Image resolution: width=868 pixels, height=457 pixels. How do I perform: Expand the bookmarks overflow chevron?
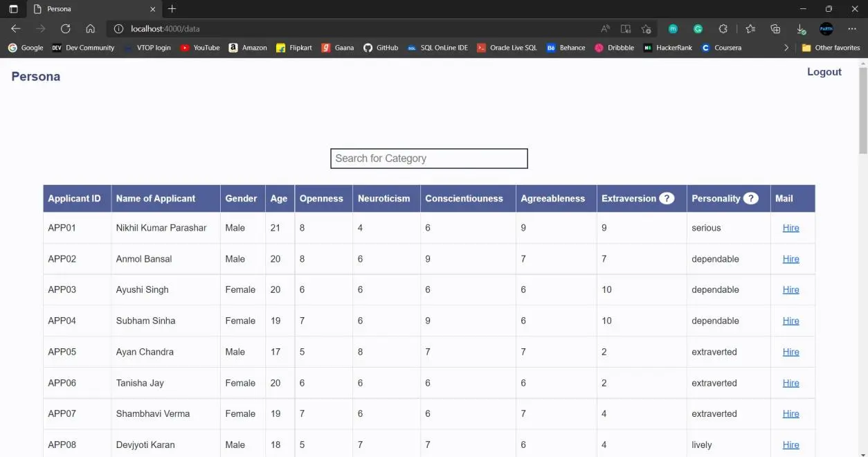coord(786,48)
